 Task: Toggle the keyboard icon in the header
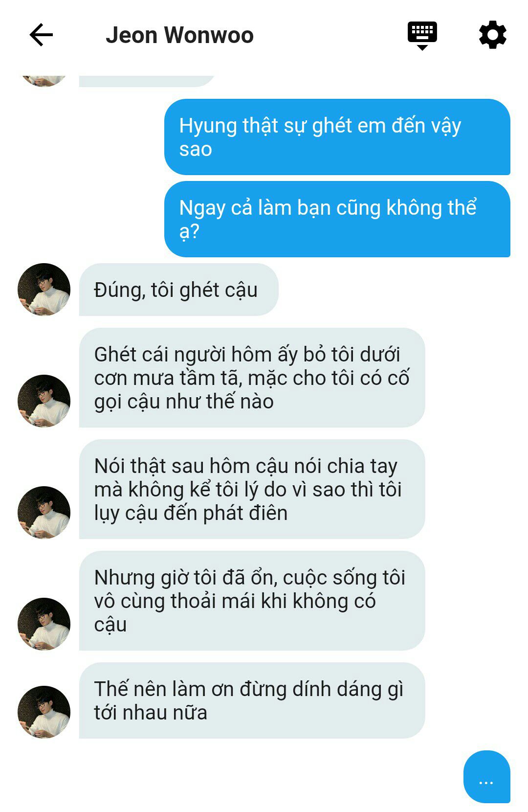[422, 36]
